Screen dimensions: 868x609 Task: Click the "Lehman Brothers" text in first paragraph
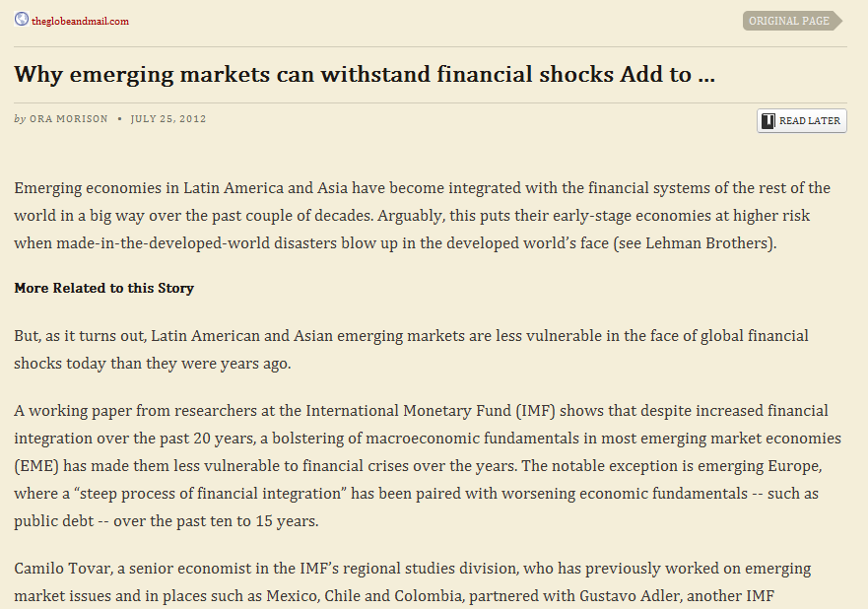pos(708,242)
